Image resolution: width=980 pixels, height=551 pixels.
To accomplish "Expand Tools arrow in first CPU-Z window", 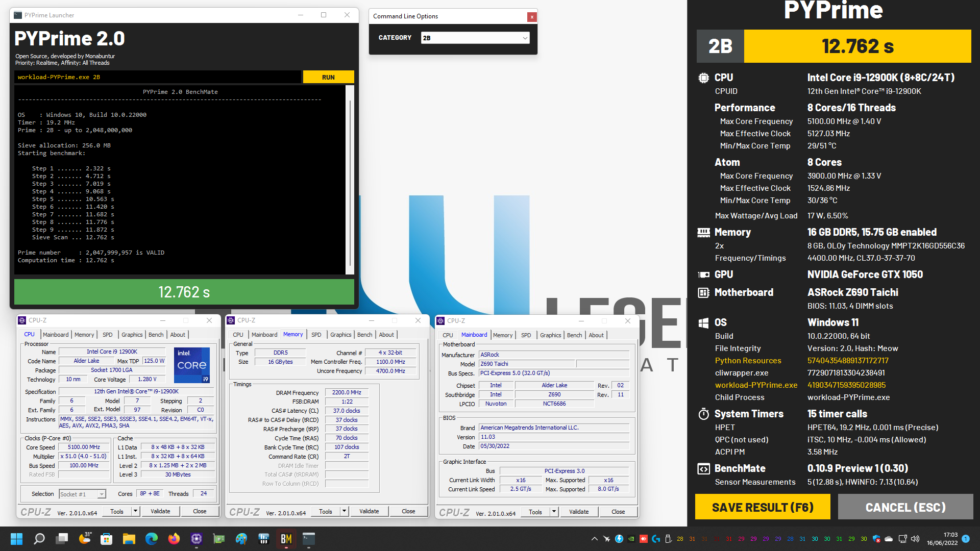I will point(135,511).
